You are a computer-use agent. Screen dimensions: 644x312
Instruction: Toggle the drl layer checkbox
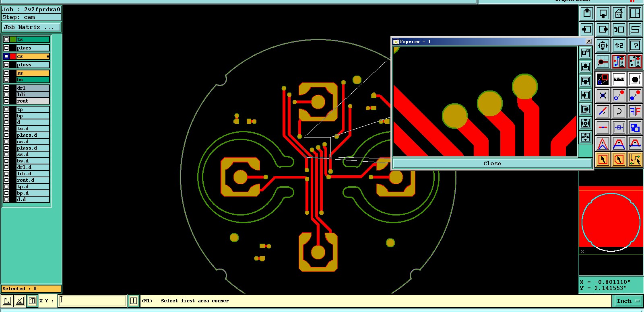tap(6, 88)
